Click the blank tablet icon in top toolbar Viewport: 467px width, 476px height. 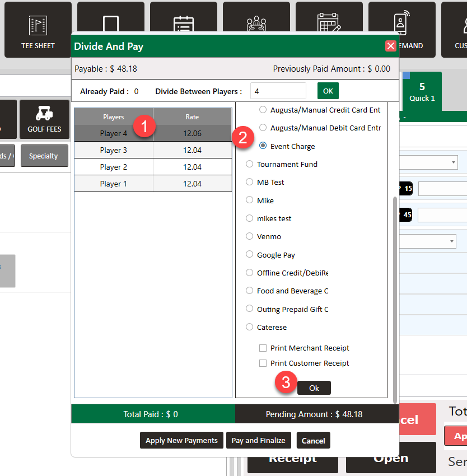click(x=111, y=24)
